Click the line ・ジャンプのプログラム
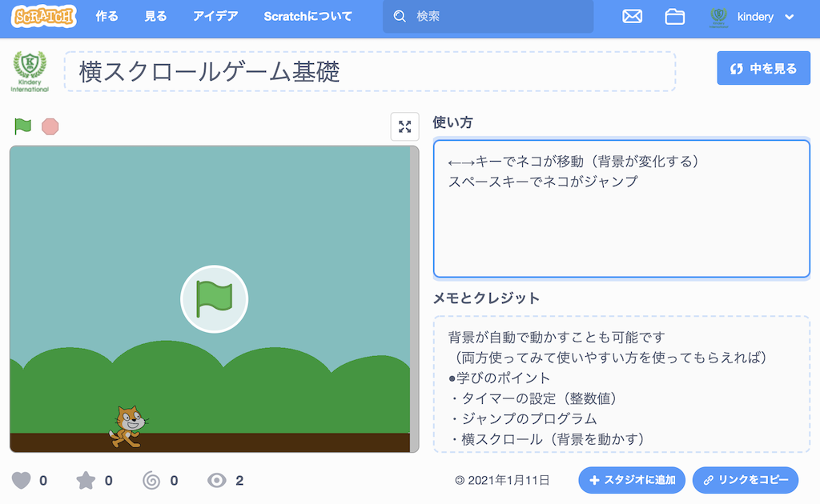The width and height of the screenshot is (820, 504). pos(523,419)
